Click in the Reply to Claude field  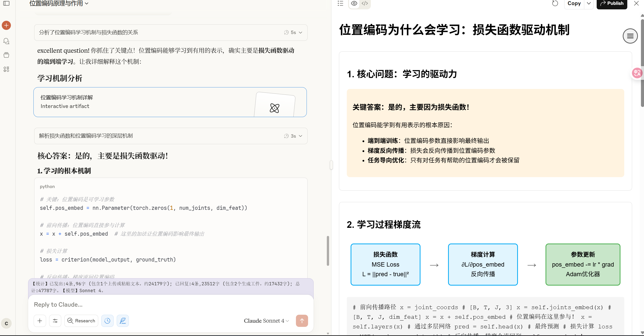pyautogui.click(x=171, y=305)
